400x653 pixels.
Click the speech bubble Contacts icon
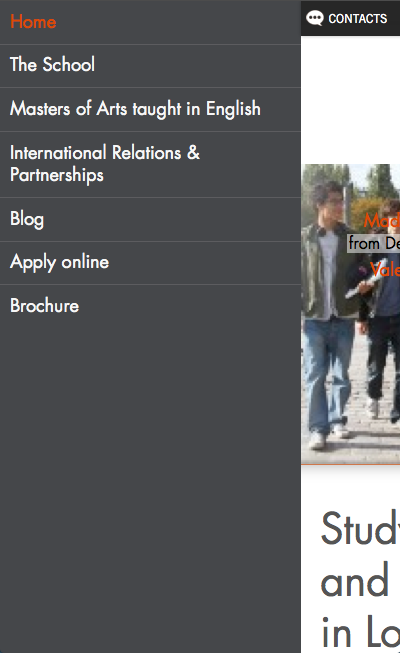click(x=315, y=18)
